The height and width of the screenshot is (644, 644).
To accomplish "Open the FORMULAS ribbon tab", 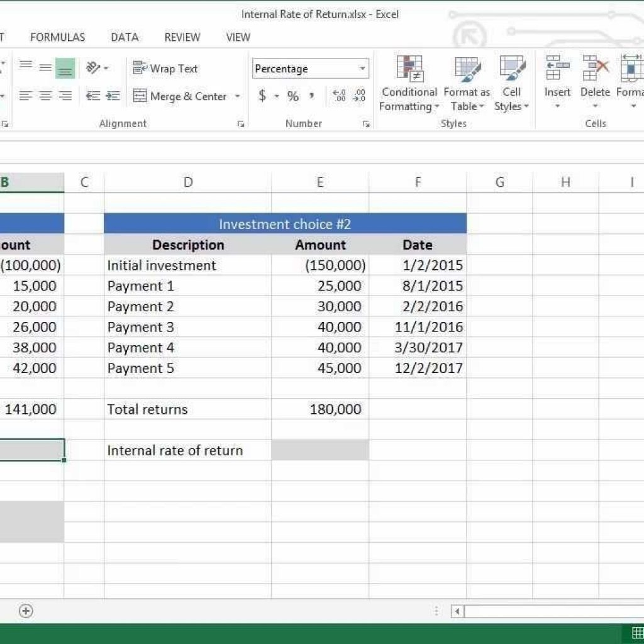I will [57, 37].
